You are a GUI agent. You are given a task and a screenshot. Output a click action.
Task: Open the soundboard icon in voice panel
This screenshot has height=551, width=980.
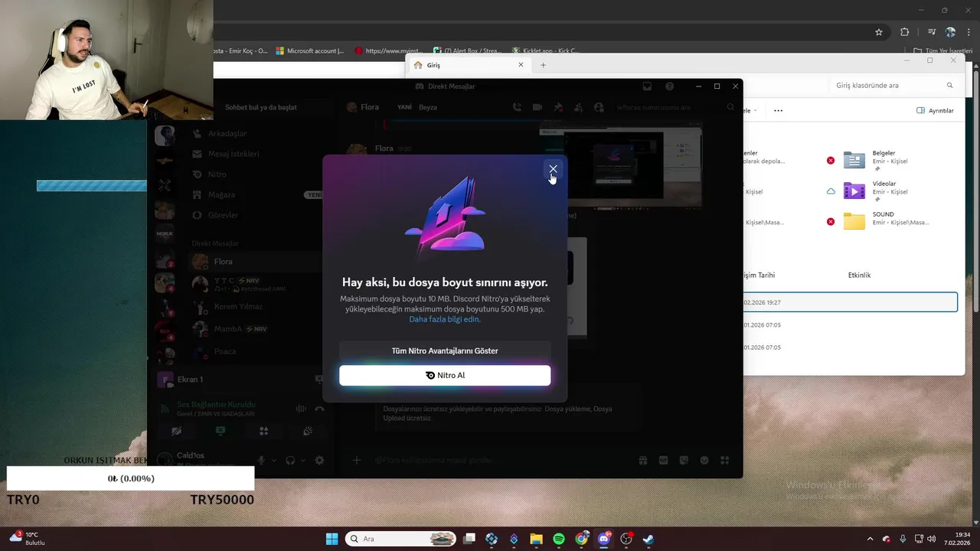[x=308, y=432]
